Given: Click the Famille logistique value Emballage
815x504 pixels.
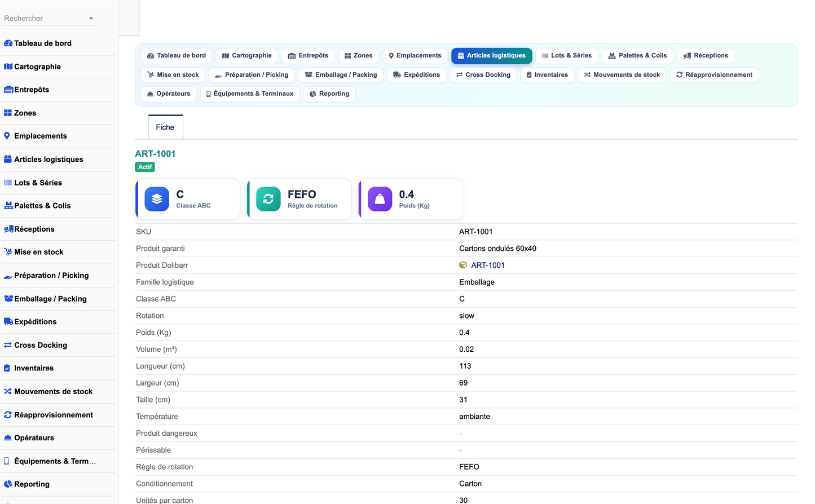Looking at the screenshot, I should point(477,282).
